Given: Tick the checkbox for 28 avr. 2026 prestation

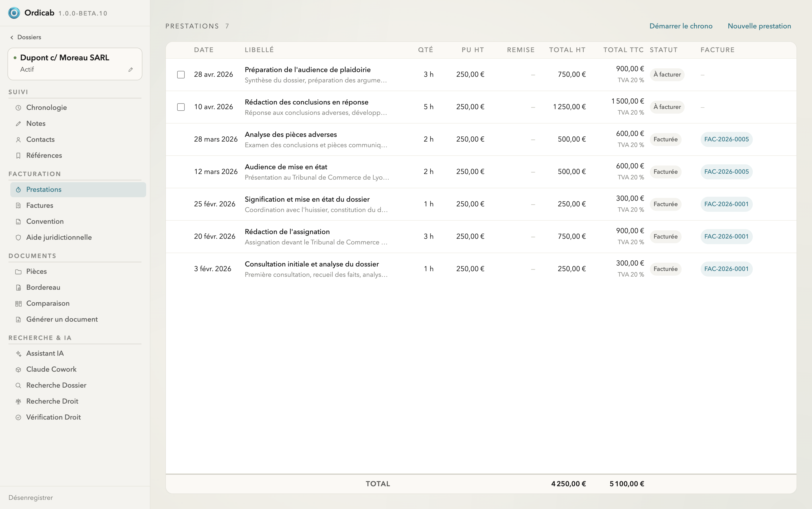Looking at the screenshot, I should coord(181,74).
